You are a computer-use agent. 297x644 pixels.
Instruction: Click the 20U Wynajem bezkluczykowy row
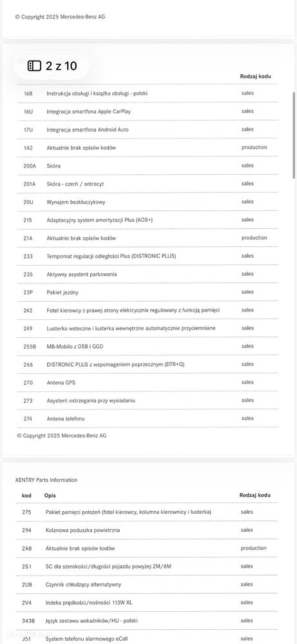coord(148,202)
